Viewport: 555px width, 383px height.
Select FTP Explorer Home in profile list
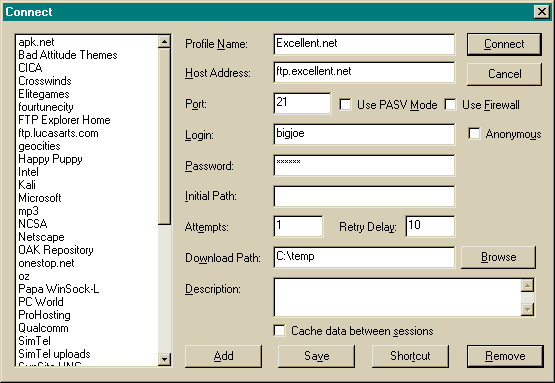pyautogui.click(x=64, y=120)
